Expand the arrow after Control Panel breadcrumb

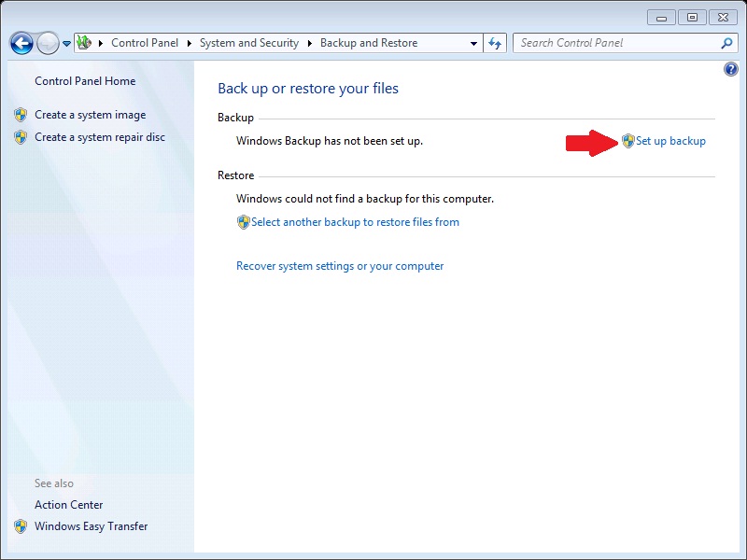(x=190, y=43)
